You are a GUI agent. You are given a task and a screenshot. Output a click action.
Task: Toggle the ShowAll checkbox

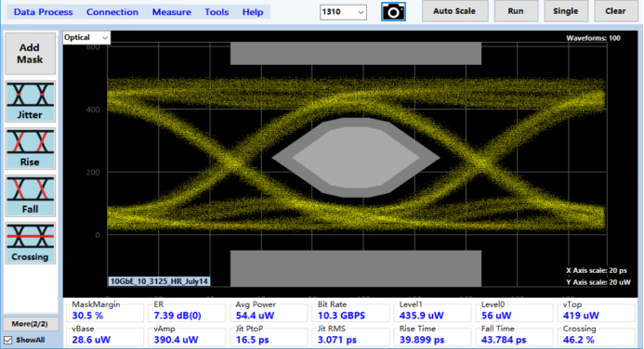coord(8,340)
